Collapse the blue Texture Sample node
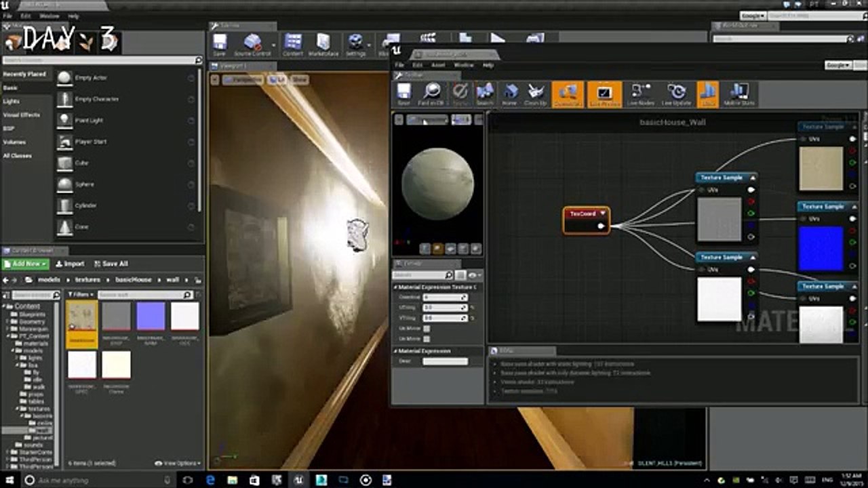The width and height of the screenshot is (868, 488). (x=854, y=207)
